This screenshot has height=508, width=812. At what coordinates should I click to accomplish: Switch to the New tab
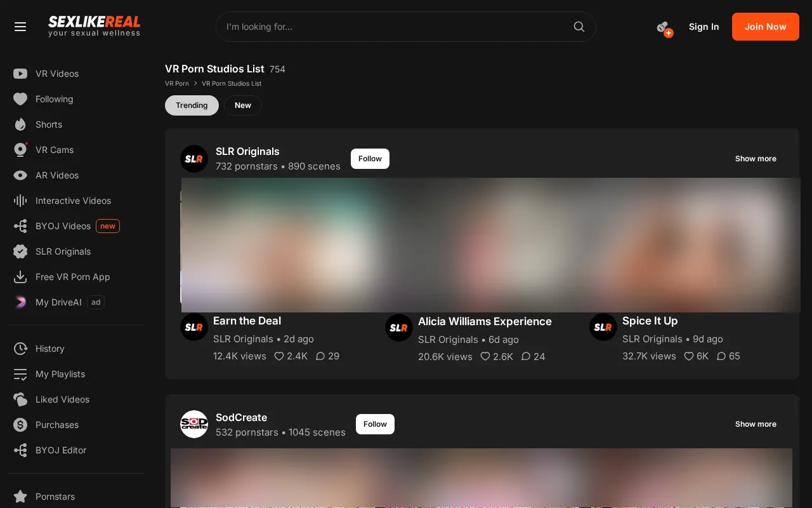point(243,105)
